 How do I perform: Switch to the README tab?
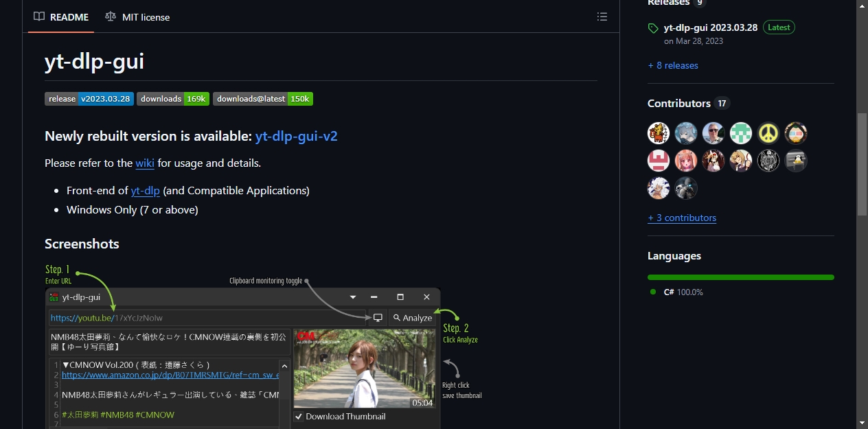click(62, 16)
